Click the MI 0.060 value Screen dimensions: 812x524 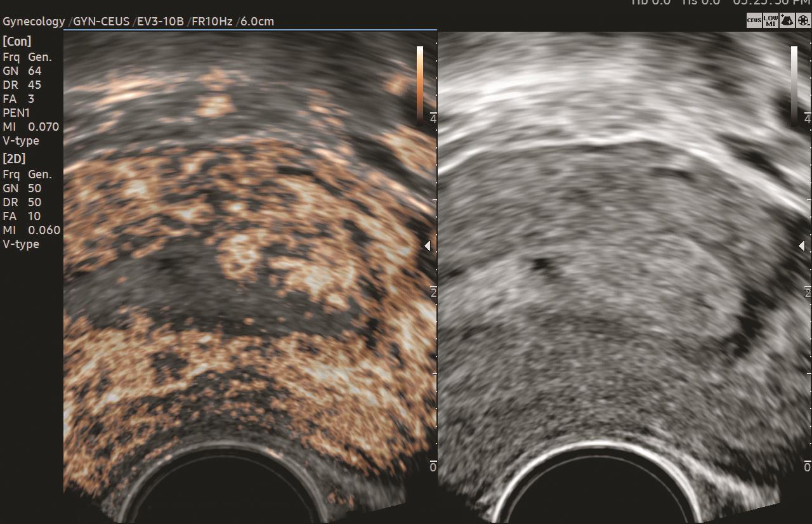tap(31, 230)
